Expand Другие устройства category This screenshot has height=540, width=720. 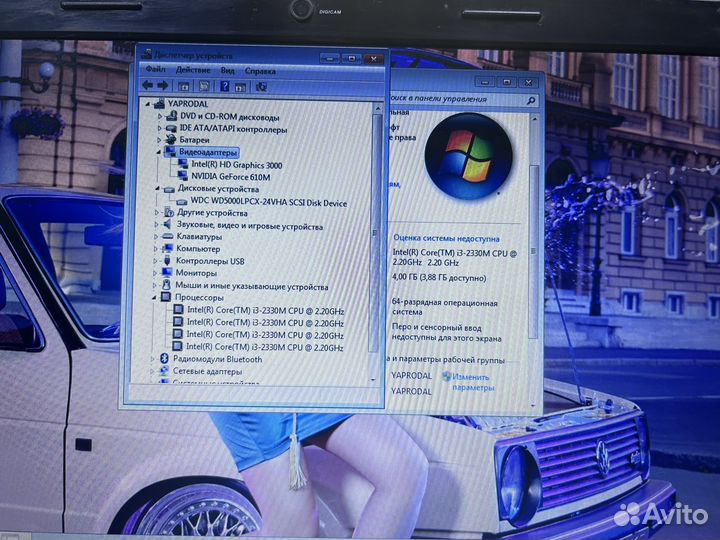(x=157, y=212)
